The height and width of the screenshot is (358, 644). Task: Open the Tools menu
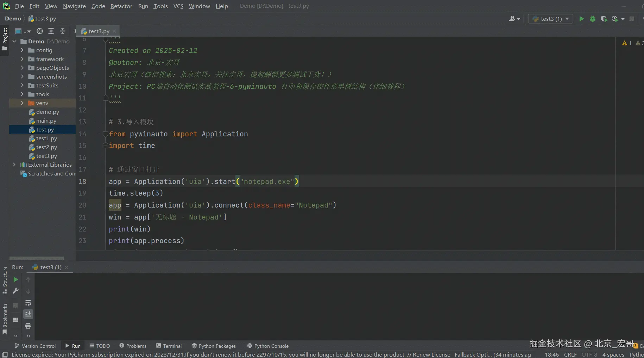tap(160, 6)
